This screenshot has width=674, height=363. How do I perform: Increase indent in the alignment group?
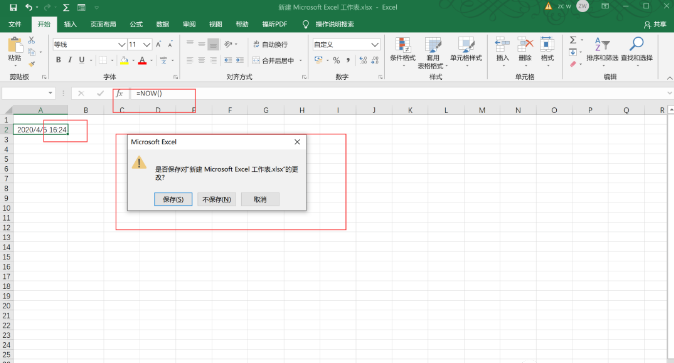[x=240, y=61]
